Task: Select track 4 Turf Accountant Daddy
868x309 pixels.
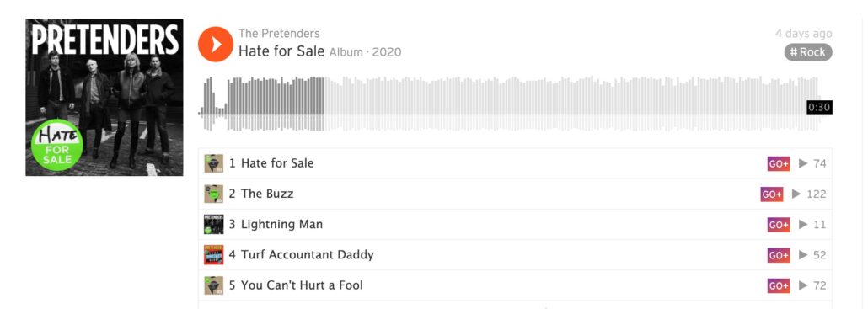Action: point(515,255)
